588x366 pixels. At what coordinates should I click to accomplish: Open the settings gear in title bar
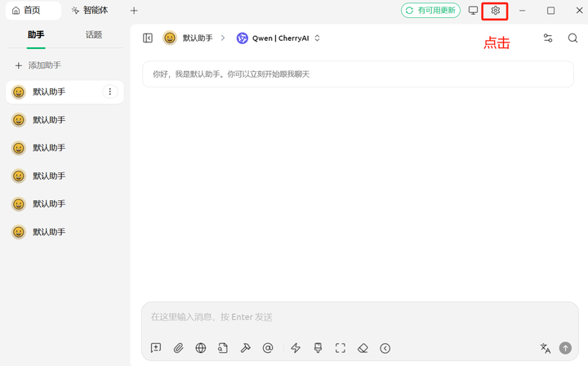click(495, 11)
